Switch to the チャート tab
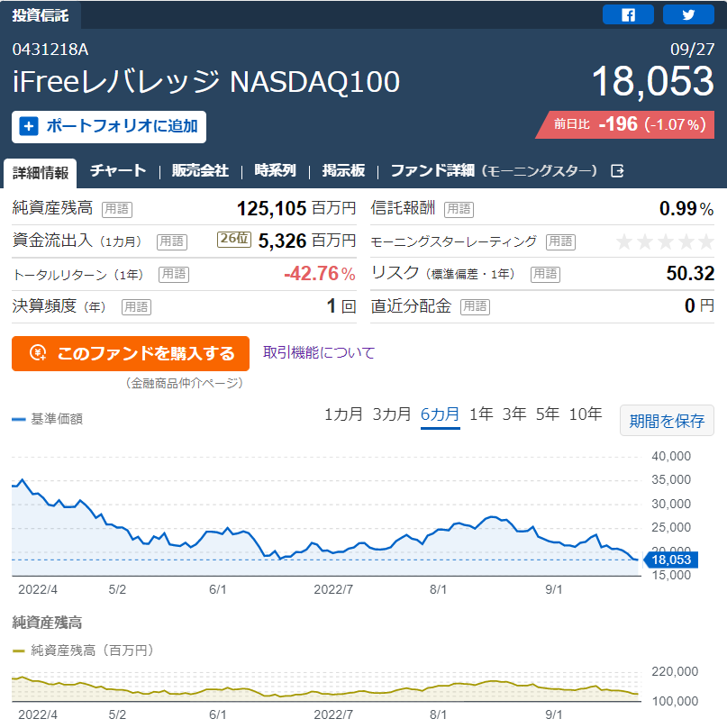The image size is (727, 728). pyautogui.click(x=118, y=171)
